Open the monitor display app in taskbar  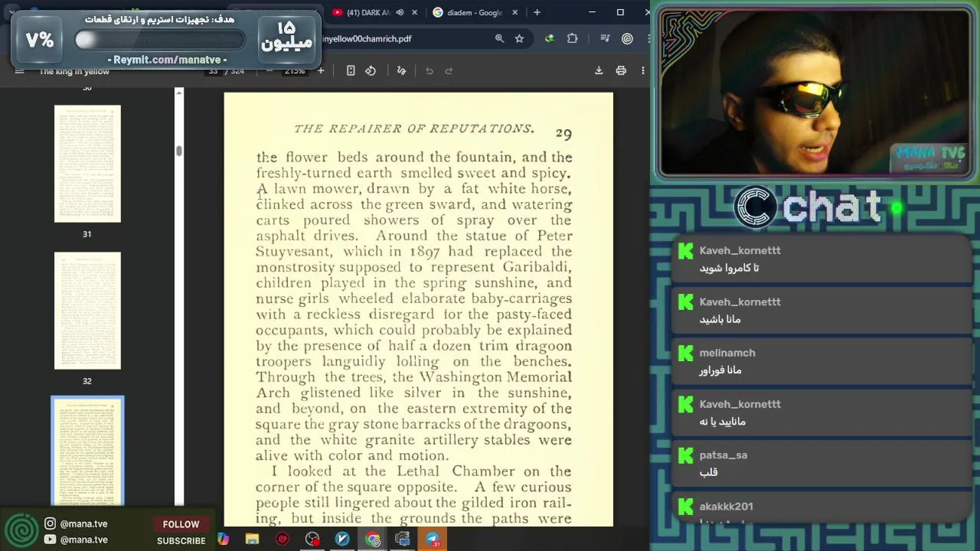403,540
